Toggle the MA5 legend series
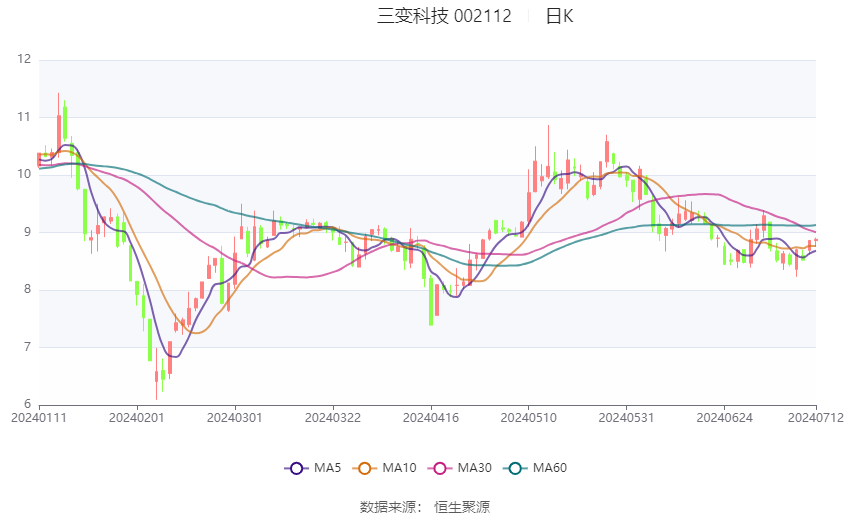This screenshot has width=850, height=517. point(312,468)
